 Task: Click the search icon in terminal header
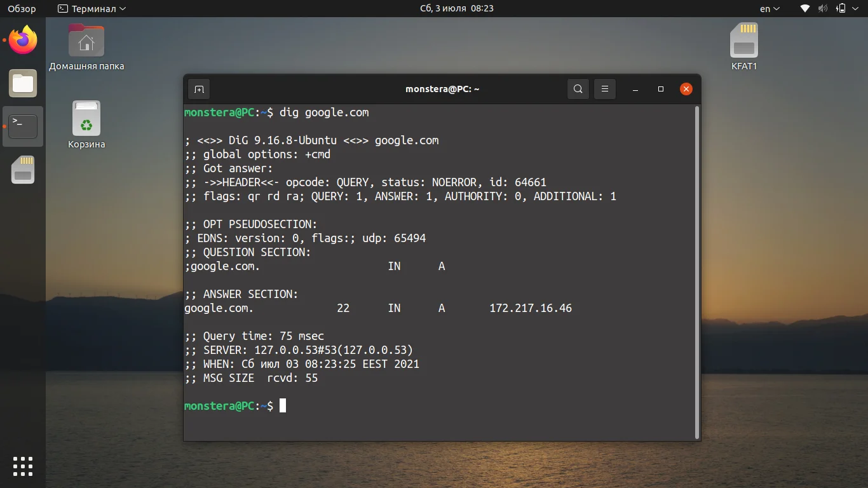578,89
